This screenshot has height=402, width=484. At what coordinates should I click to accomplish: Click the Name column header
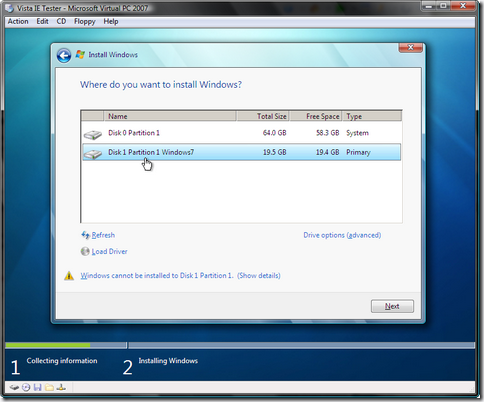170,116
